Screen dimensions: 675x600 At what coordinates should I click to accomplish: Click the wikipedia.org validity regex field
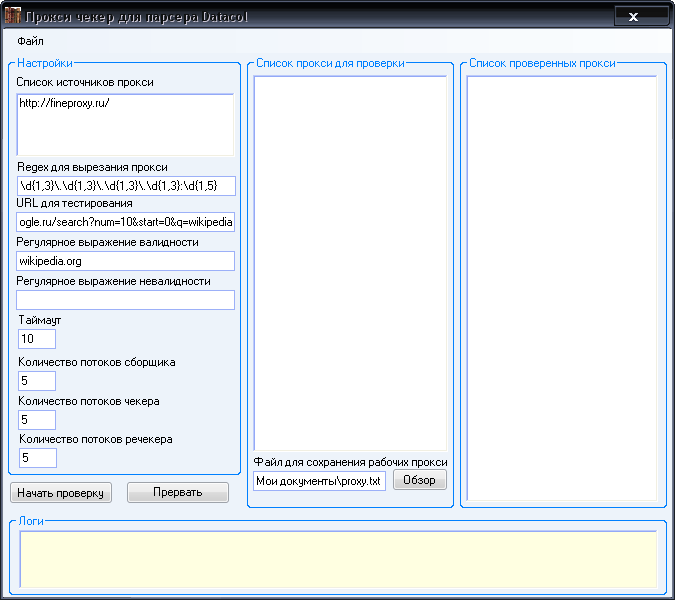click(x=125, y=261)
